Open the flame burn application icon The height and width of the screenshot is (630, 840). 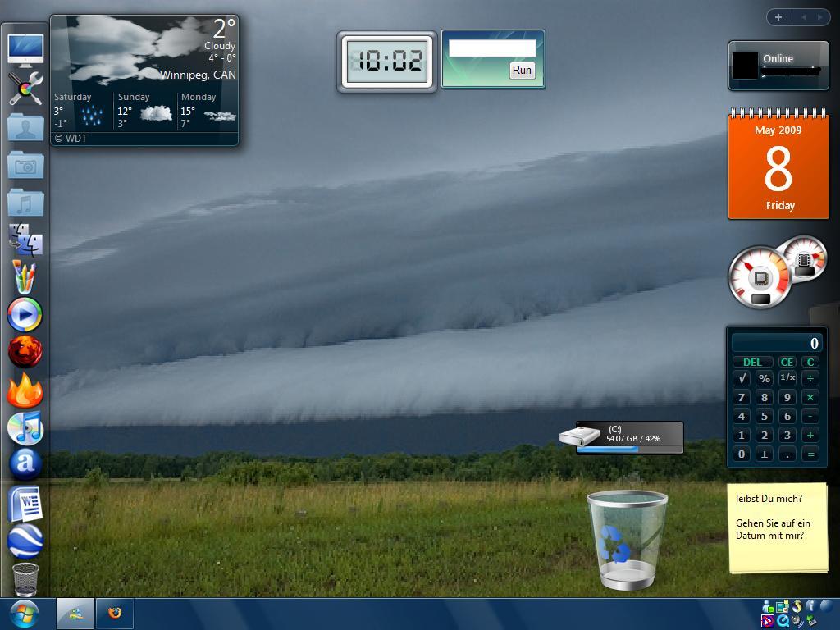coord(25,390)
